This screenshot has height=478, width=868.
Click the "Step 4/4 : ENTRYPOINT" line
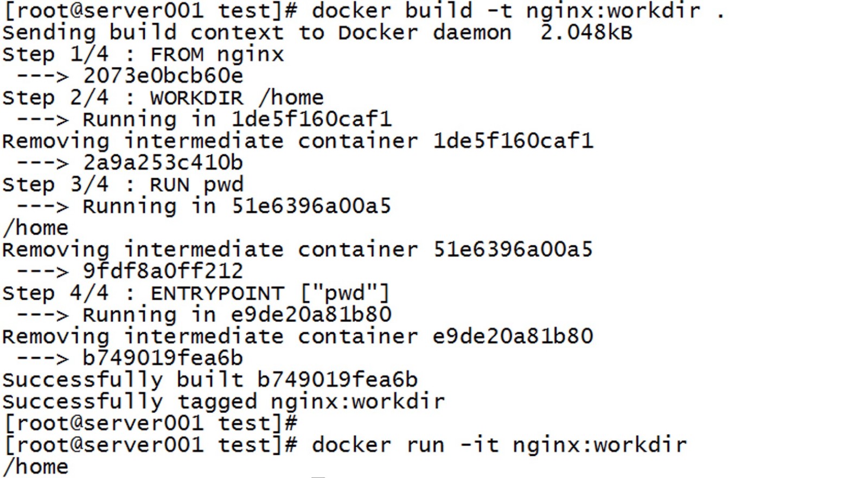pyautogui.click(x=196, y=293)
